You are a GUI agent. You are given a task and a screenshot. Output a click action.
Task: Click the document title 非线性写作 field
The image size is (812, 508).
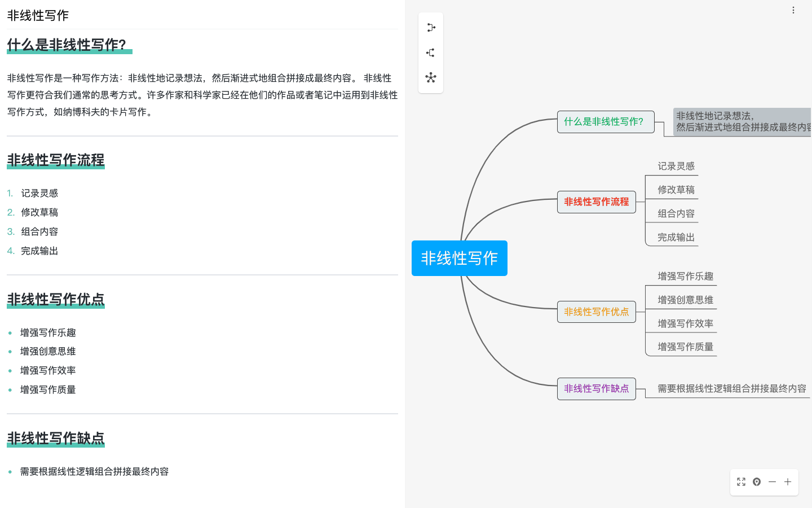pos(38,16)
